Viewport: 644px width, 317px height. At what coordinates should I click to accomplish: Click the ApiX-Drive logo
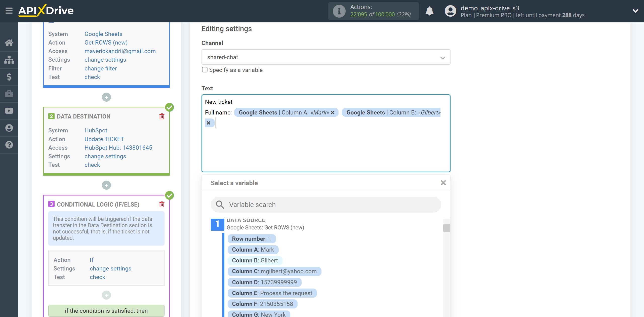tap(46, 11)
